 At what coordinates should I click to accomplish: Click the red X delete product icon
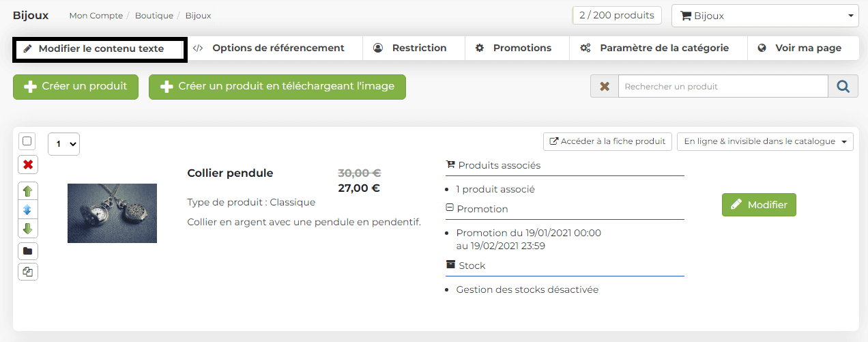click(x=28, y=165)
